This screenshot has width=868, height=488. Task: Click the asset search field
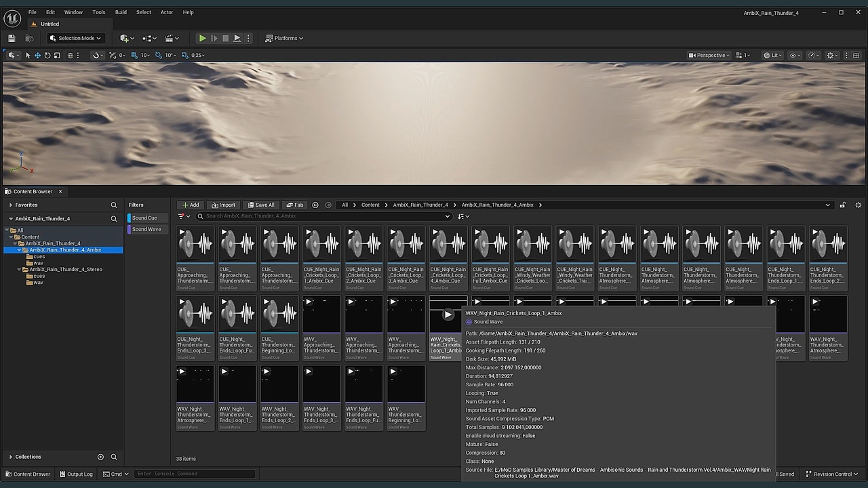point(323,216)
